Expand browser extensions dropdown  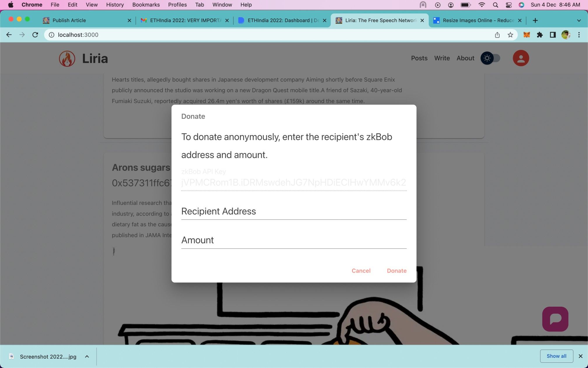click(540, 35)
